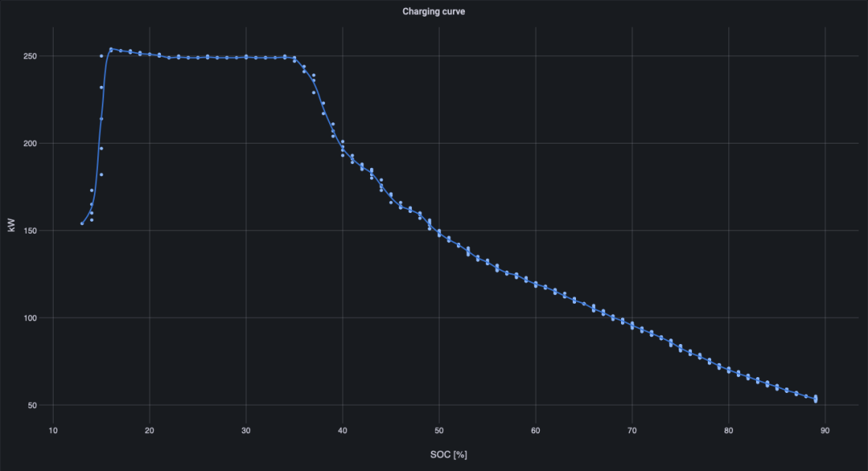Click the kW y-axis label
Screen dimensions: 868x471
(11, 226)
